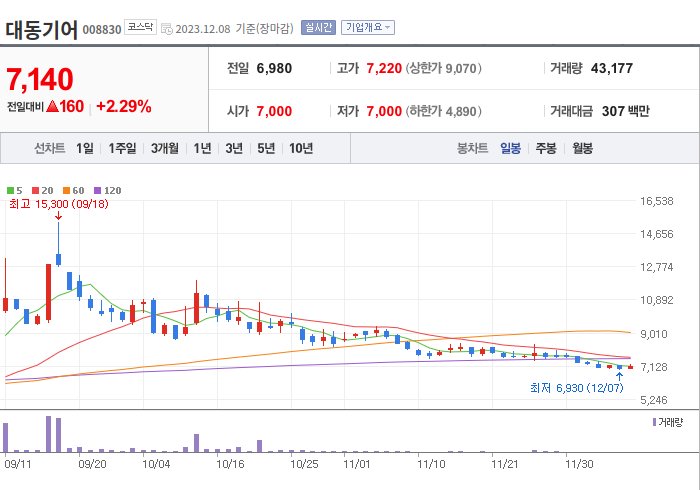Image resolution: width=700 pixels, height=490 pixels.
Task: Click the 7,128 y-axis price label
Action: click(654, 367)
